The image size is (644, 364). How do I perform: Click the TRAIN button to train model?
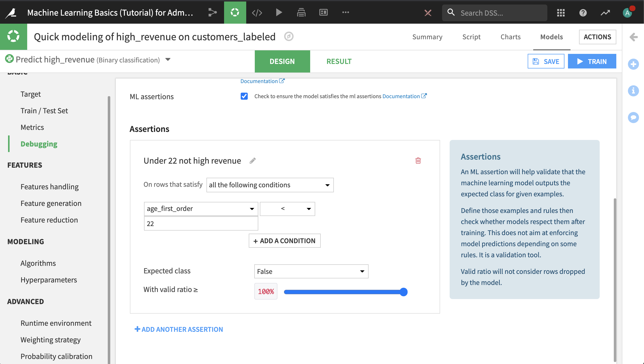[x=592, y=61]
